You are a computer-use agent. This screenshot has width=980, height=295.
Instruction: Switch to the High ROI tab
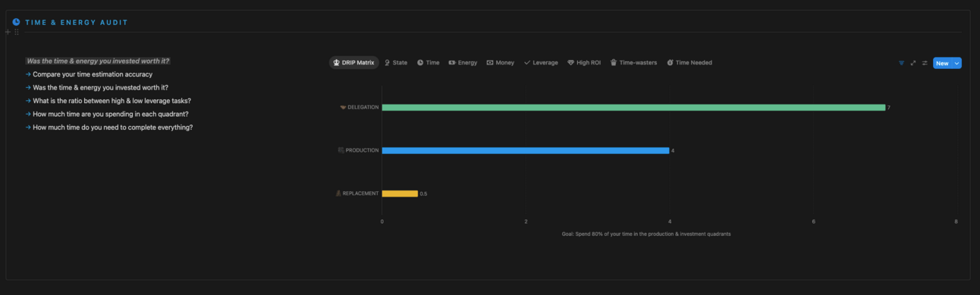coord(584,63)
